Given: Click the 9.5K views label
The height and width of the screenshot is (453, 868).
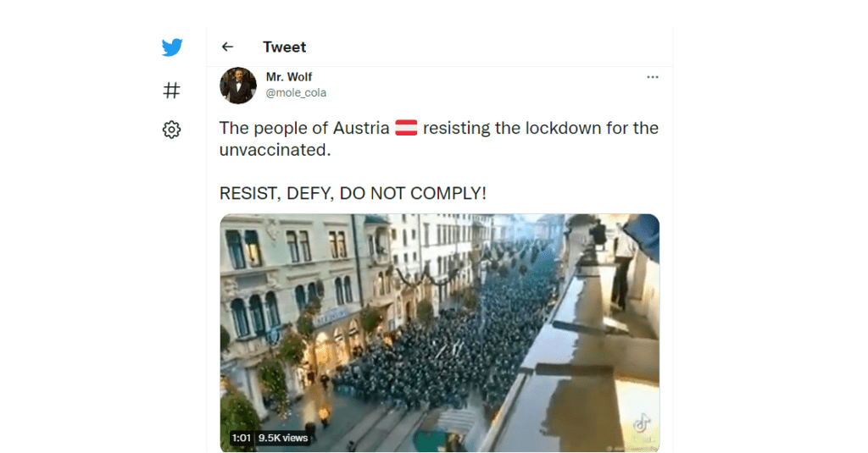Looking at the screenshot, I should tap(283, 438).
